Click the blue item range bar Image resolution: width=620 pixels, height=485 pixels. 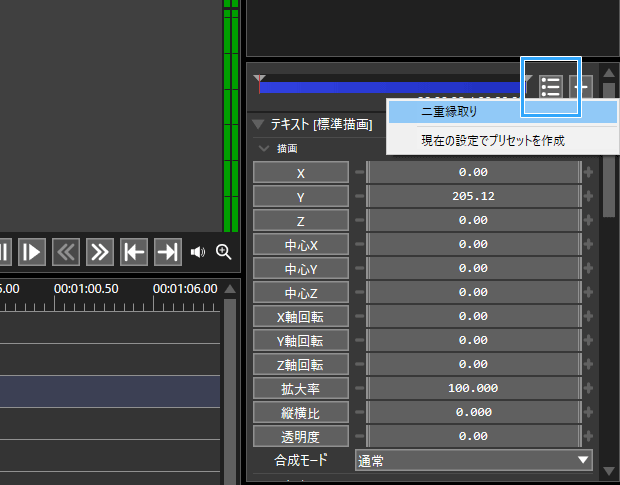pos(392,87)
